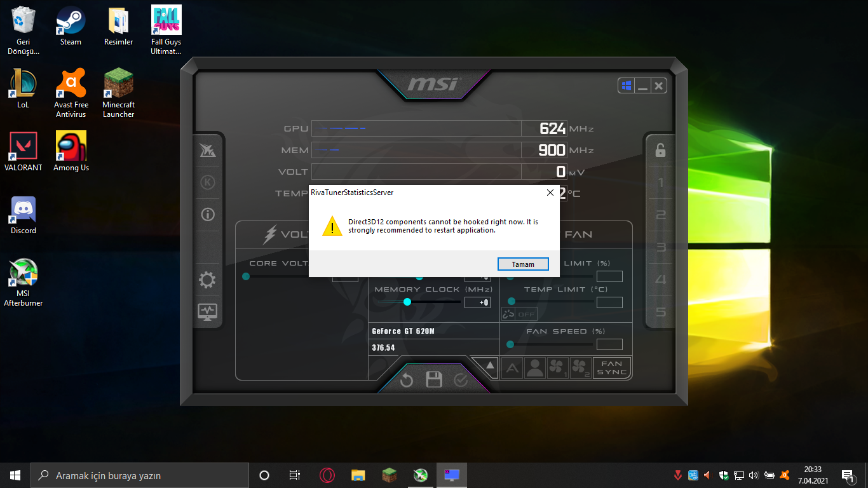
Task: Click the Tamam button in the RivaTuner dialog
Action: click(523, 264)
